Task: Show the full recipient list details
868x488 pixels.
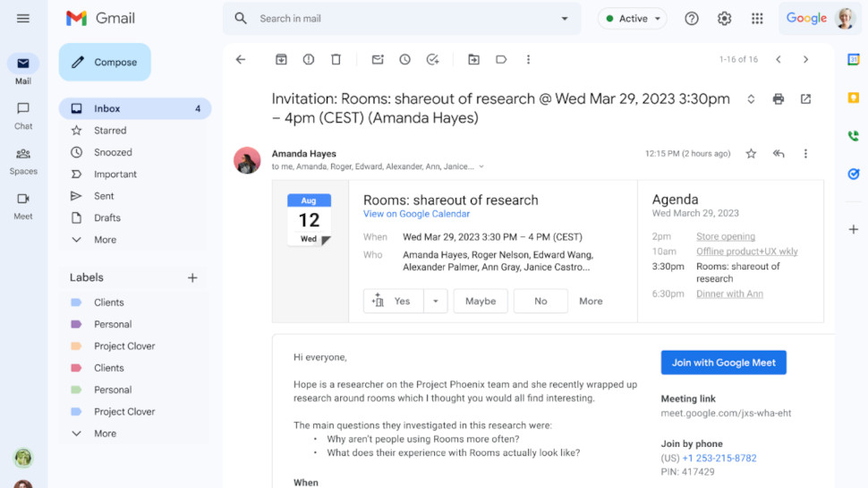Action: (481, 167)
